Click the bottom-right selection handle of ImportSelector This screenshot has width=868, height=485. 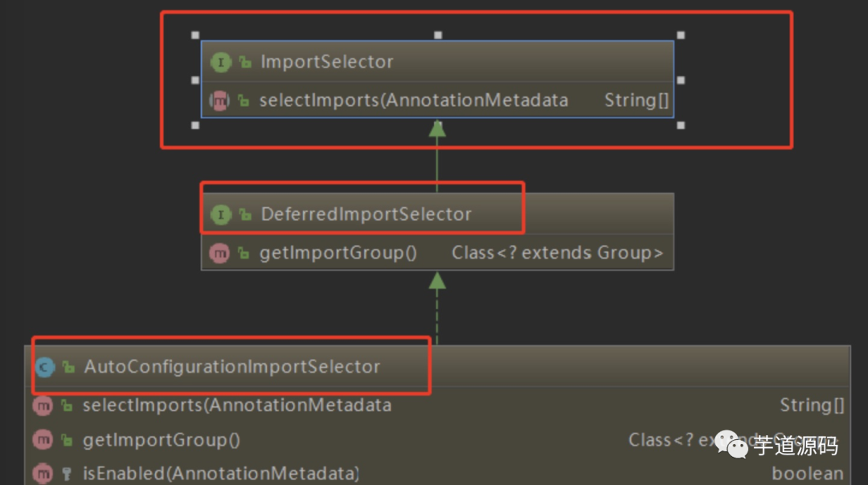point(681,125)
